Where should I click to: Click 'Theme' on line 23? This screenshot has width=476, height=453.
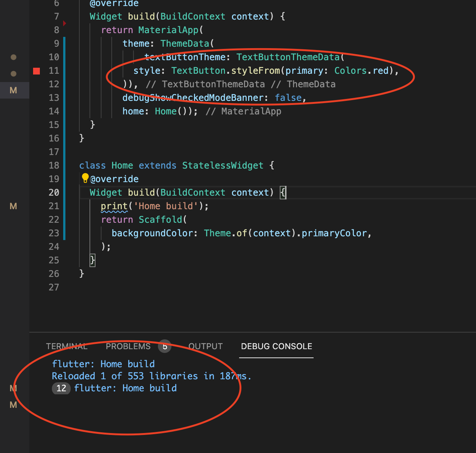point(217,233)
